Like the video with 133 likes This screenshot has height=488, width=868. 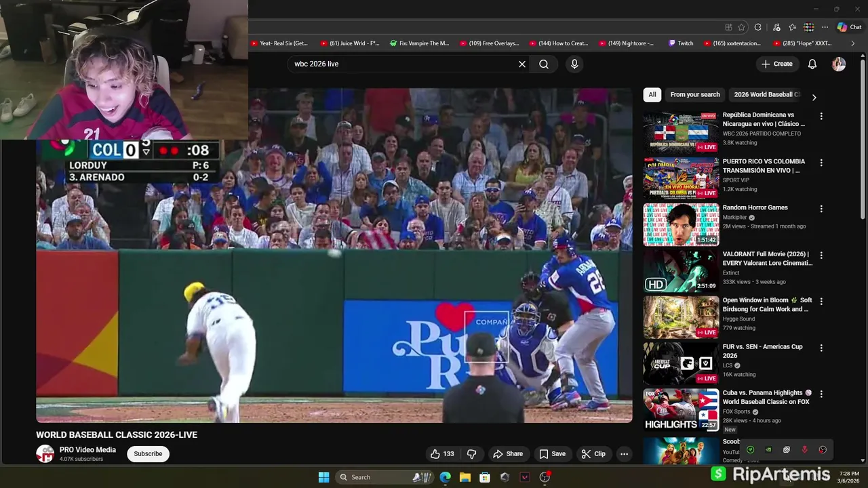coord(441,453)
